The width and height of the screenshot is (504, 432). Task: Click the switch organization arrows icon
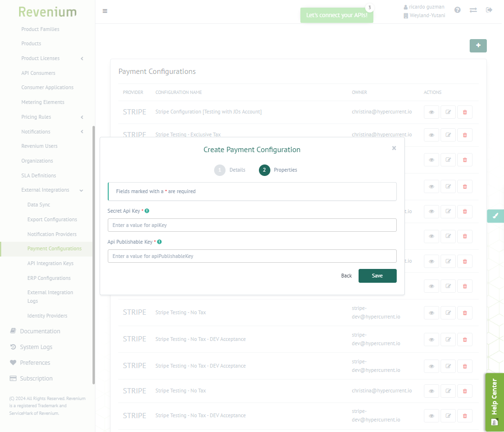473,10
